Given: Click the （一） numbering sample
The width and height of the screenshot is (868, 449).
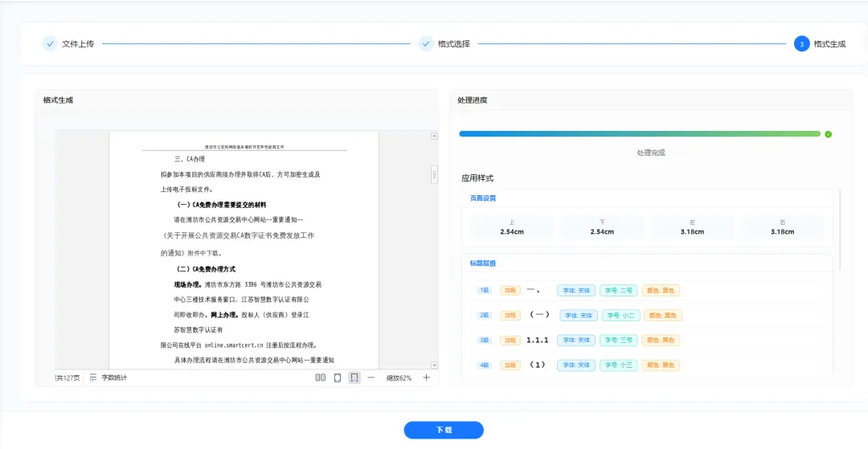Looking at the screenshot, I should (x=538, y=315).
